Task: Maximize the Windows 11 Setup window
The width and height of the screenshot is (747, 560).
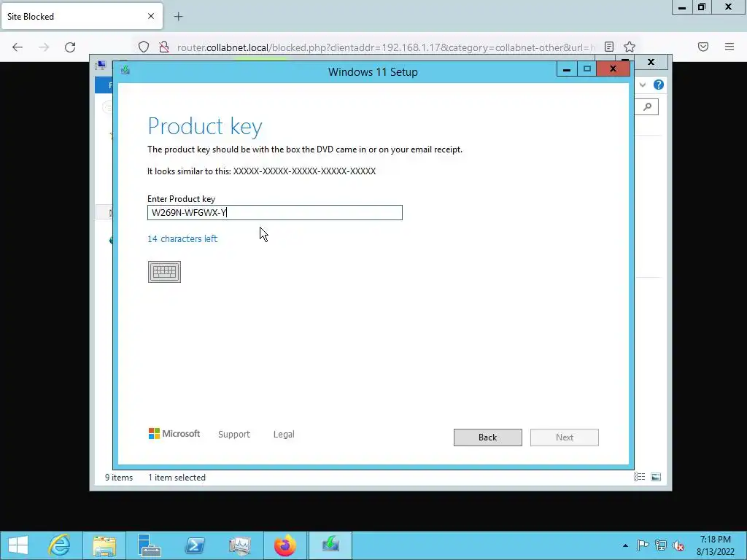Action: click(x=587, y=69)
